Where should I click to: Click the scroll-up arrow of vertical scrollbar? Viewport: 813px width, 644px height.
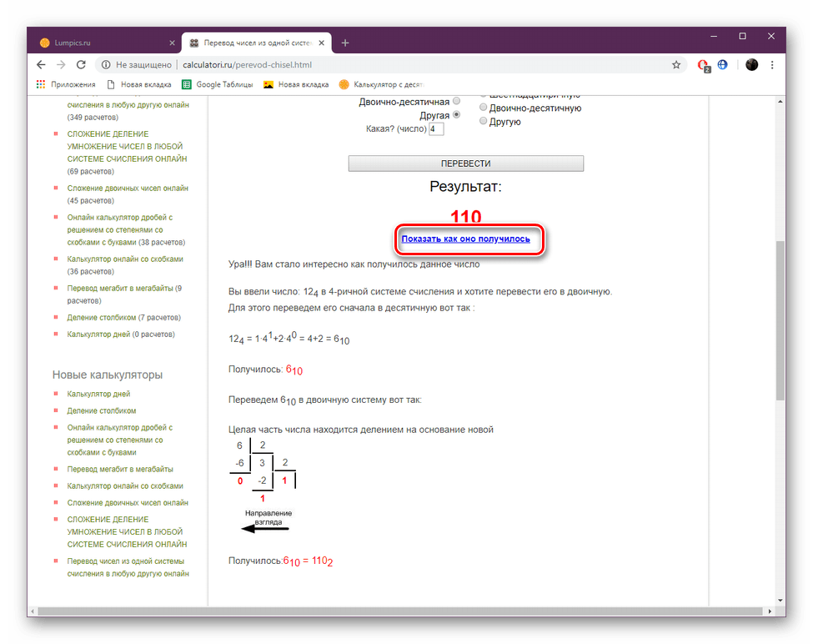pos(780,102)
